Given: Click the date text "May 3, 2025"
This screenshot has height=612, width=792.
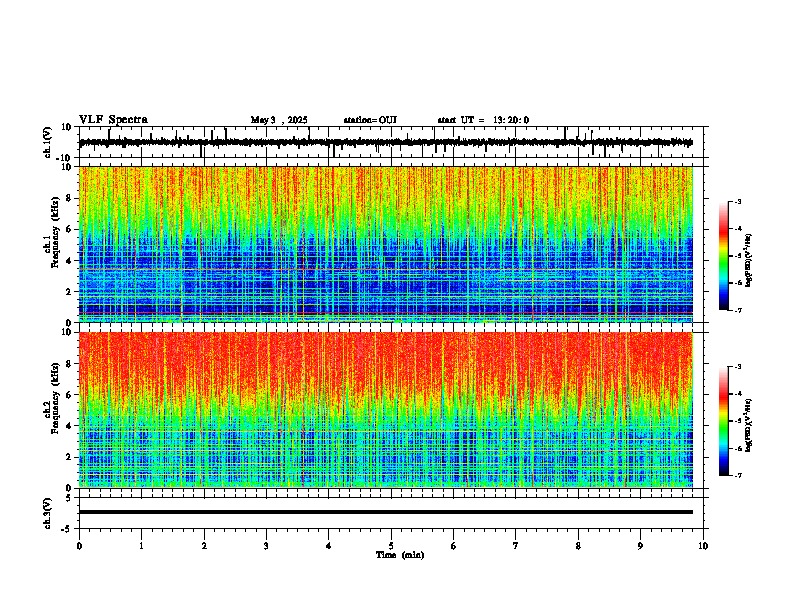Looking at the screenshot, I should point(279,120).
